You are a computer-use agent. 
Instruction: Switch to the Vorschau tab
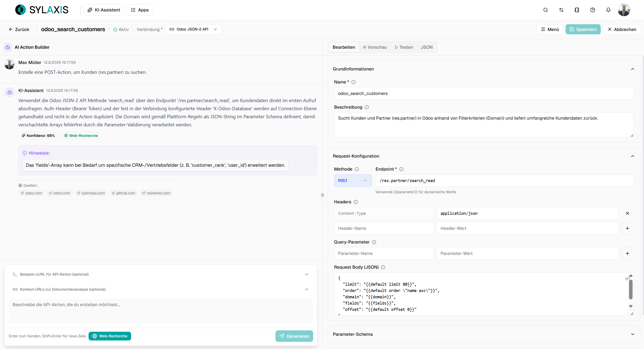tap(375, 47)
